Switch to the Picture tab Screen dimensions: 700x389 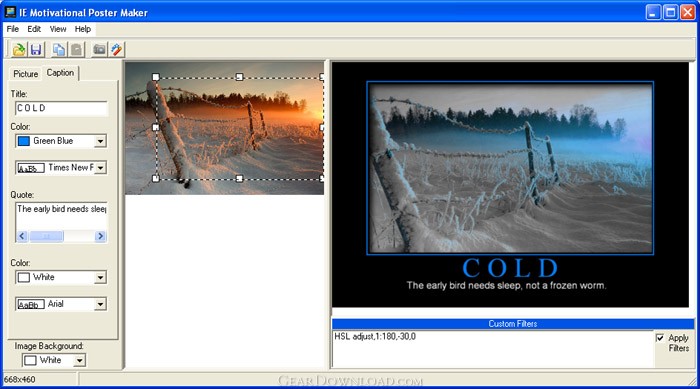coord(25,74)
